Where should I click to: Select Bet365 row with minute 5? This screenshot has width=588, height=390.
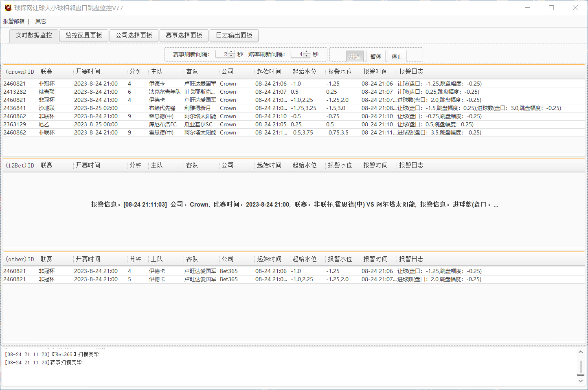[294, 279]
